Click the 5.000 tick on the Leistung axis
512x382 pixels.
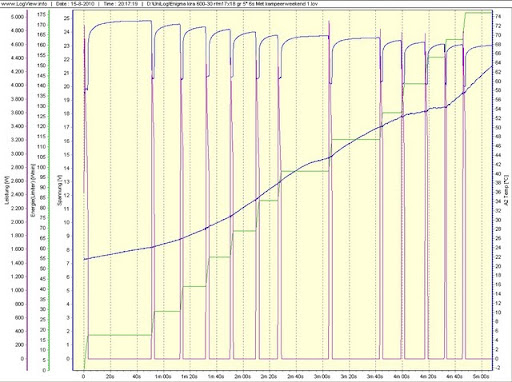(x=17, y=17)
